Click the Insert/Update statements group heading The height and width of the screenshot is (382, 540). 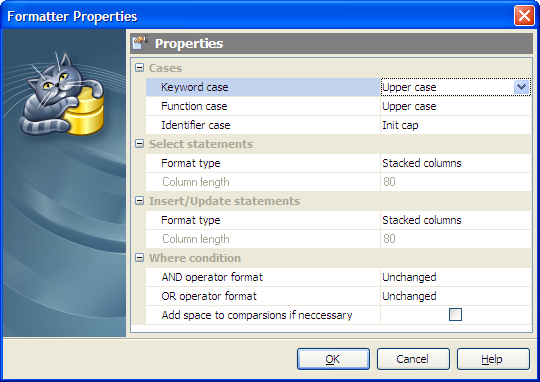click(224, 201)
